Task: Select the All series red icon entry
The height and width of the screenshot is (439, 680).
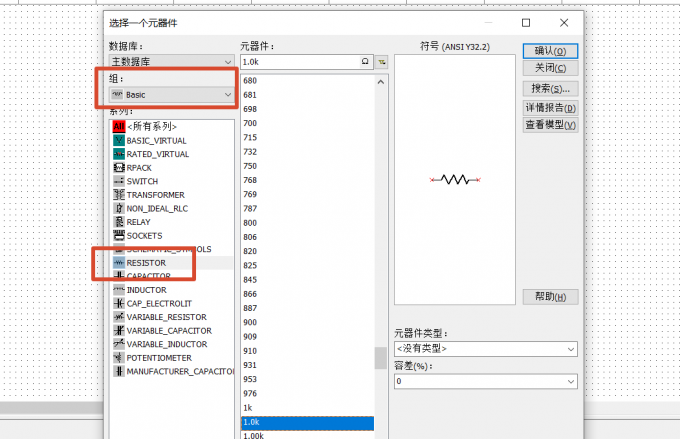Action: [x=119, y=126]
